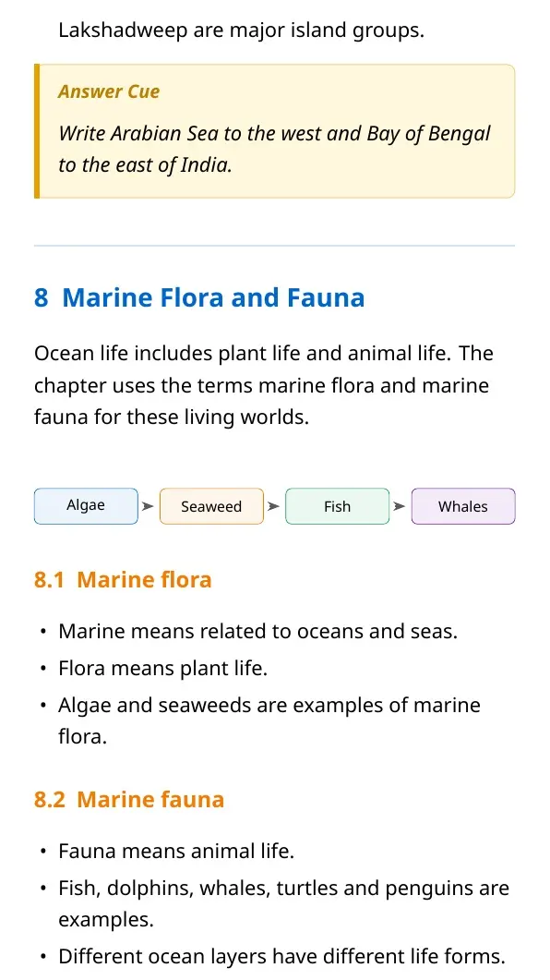Select the Whales box in the diagram
550x980 pixels.
(463, 506)
